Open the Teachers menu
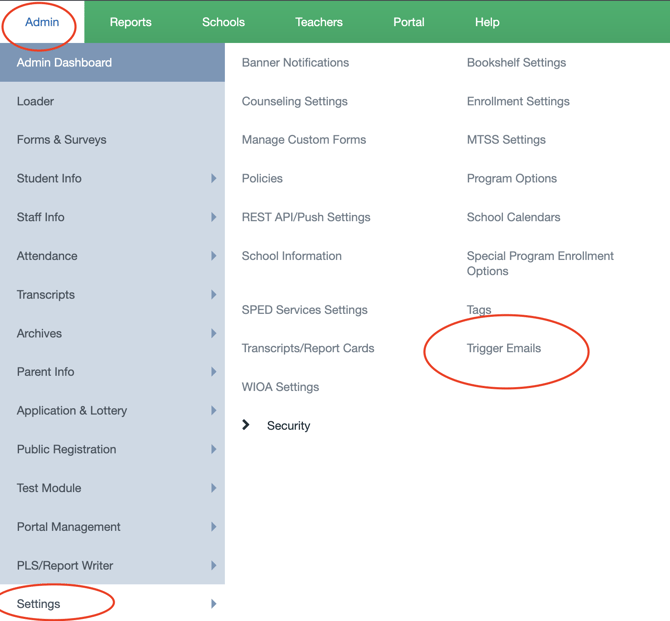The height and width of the screenshot is (621, 670). (x=319, y=22)
